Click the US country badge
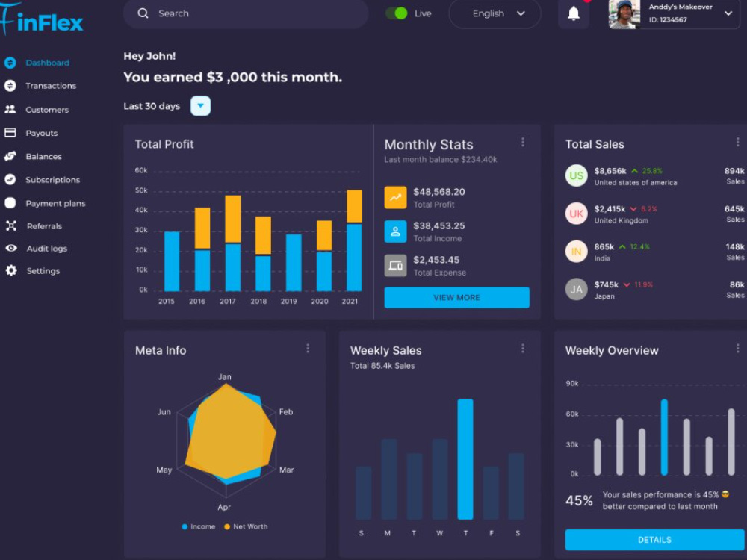The height and width of the screenshot is (560, 747). (x=576, y=175)
